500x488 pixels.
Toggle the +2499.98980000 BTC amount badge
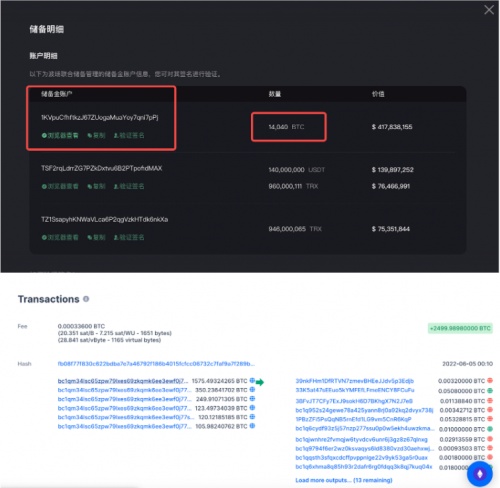[x=460, y=328]
